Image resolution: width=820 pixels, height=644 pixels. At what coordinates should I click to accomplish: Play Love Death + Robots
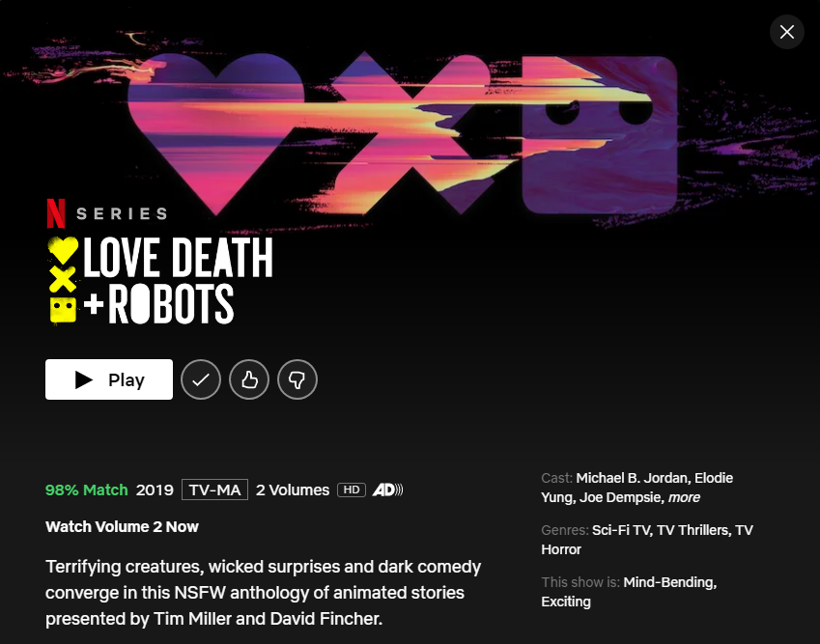coord(109,379)
